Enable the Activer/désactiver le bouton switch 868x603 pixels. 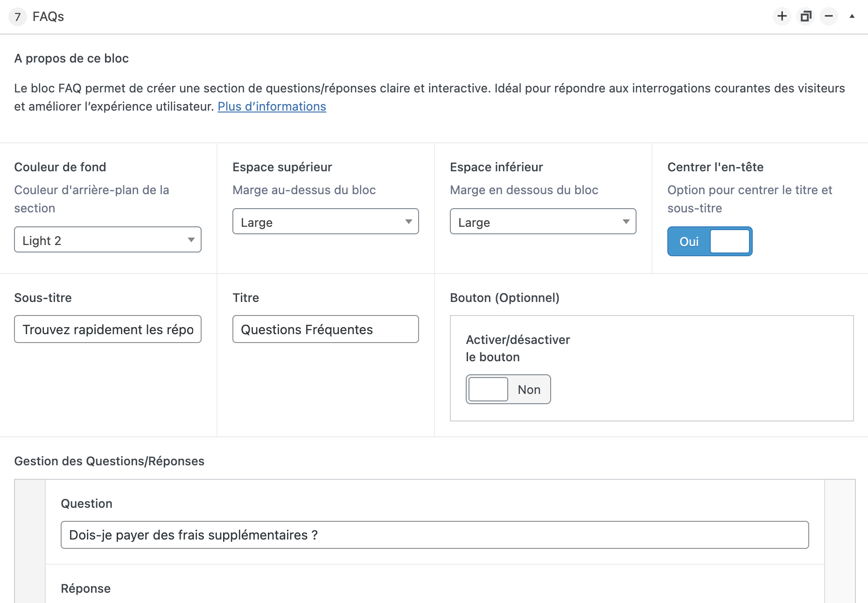coord(508,389)
